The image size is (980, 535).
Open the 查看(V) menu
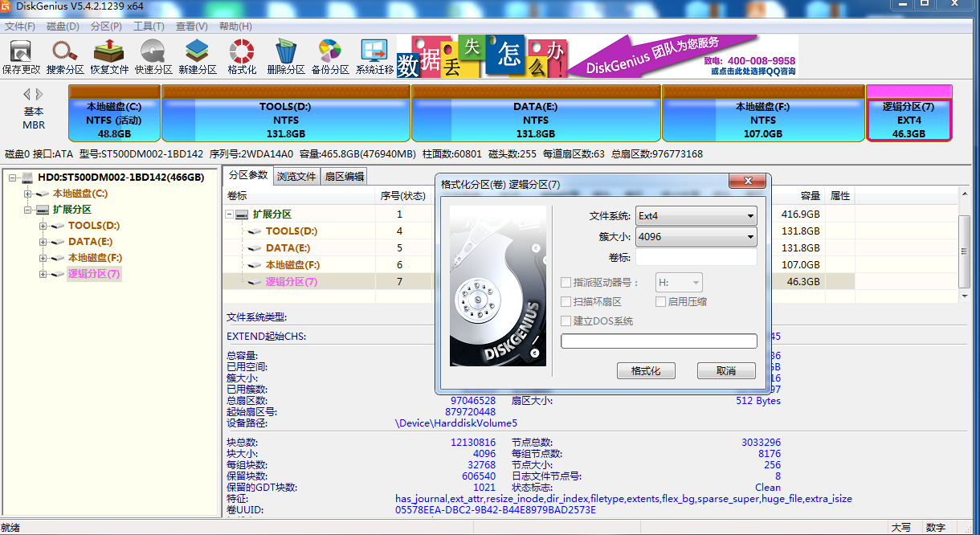191,27
